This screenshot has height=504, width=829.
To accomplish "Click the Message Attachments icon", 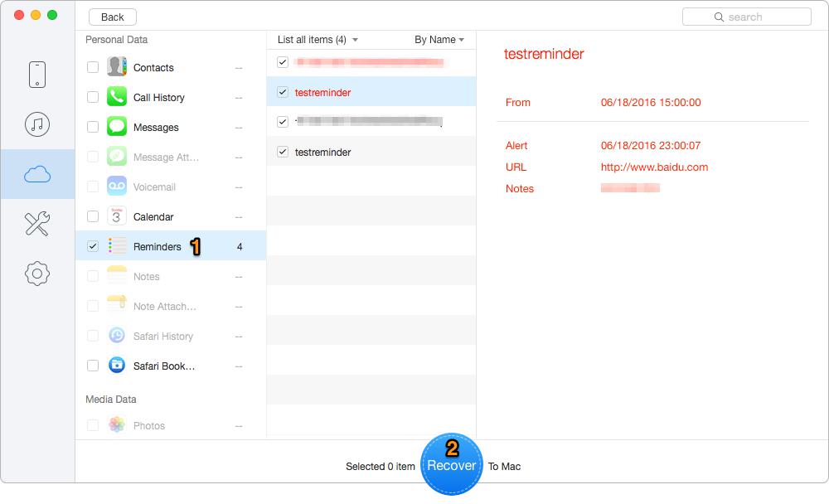I will pos(117,157).
